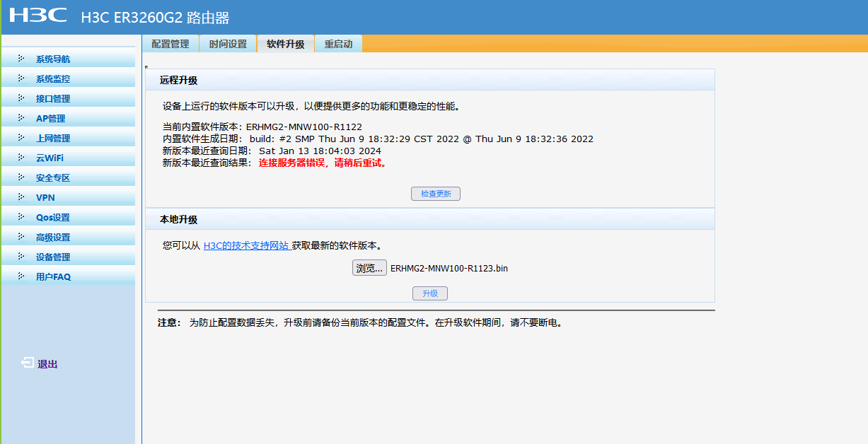868x444 pixels.
Task: Click the 远程升级 section header
Action: 430,80
